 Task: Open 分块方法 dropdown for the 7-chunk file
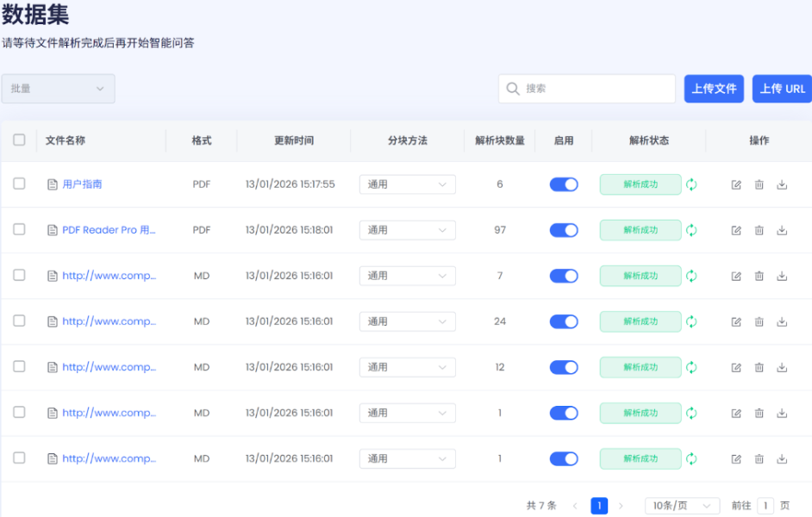click(x=408, y=276)
